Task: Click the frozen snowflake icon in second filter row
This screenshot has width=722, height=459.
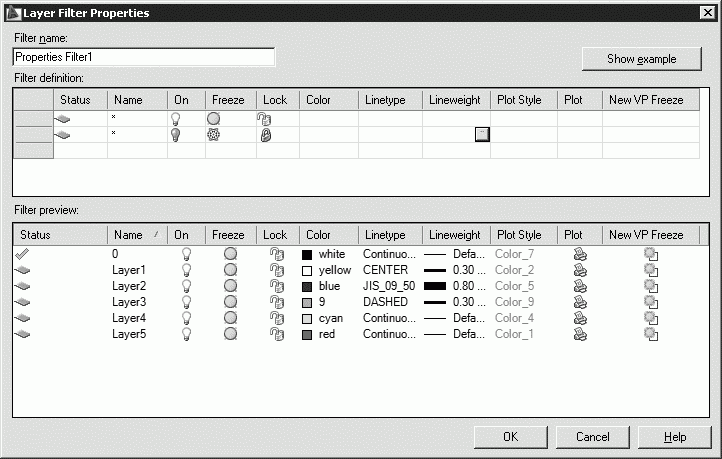Action: click(x=213, y=135)
